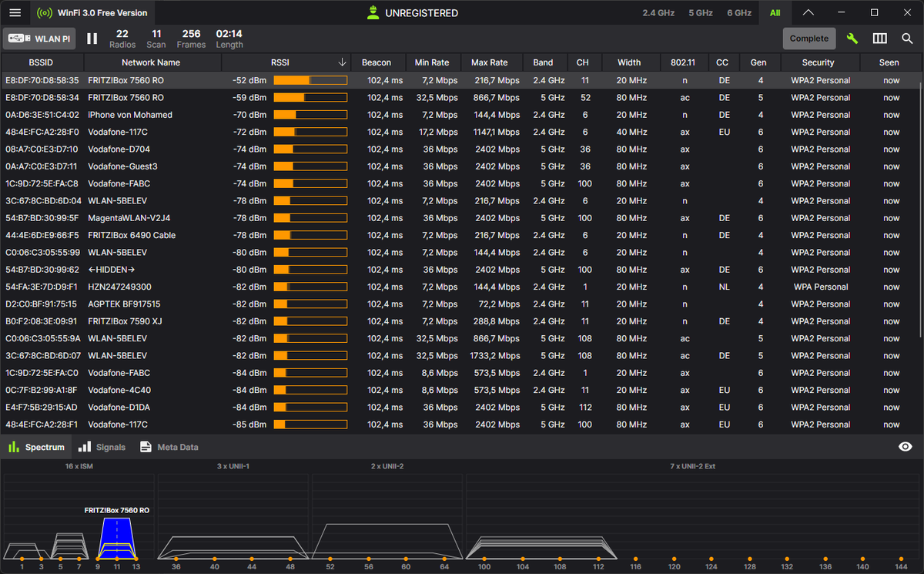
Task: Click channel 100 marker on spectrum
Action: point(484,559)
